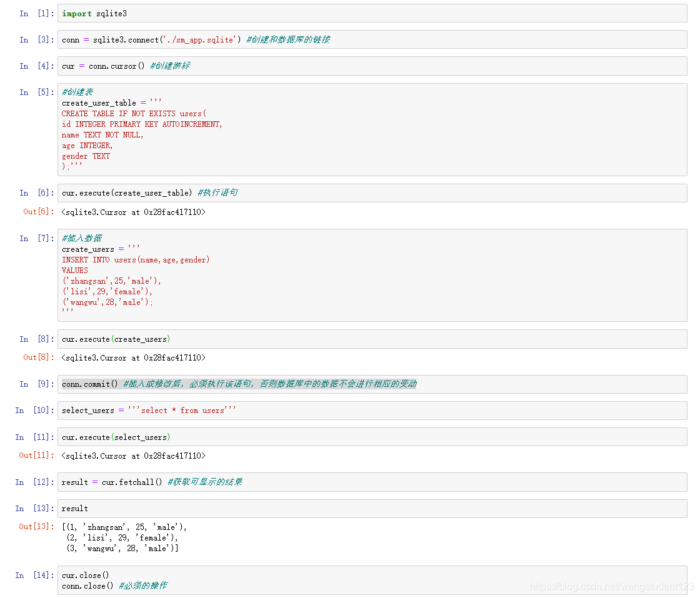This screenshot has height=598, width=700.
Task: Click the 'Out[8]:' prompt label
Action: click(38, 357)
